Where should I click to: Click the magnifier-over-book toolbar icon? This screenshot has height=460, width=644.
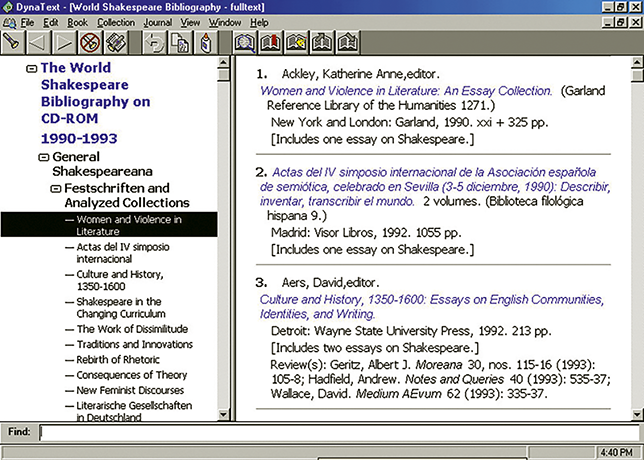244,43
